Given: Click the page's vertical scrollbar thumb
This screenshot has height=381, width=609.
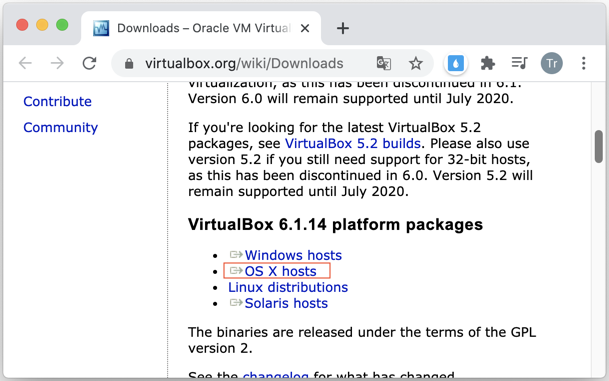Looking at the screenshot, I should coord(599,146).
